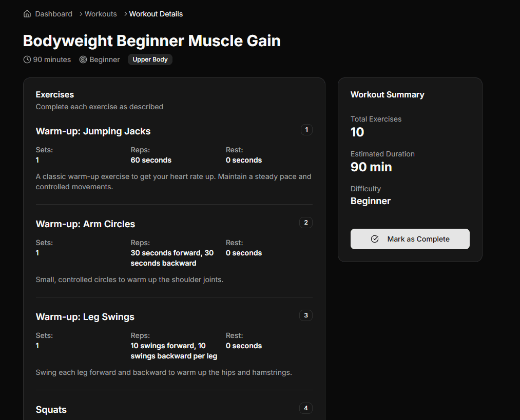The image size is (520, 420).
Task: Click badge 3 beside Leg Swings
Action: pos(305,315)
